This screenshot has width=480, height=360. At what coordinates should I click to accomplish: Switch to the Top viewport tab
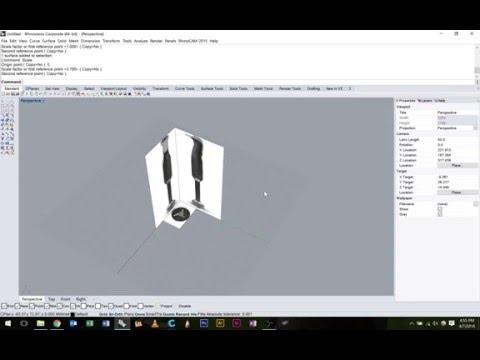(51, 299)
